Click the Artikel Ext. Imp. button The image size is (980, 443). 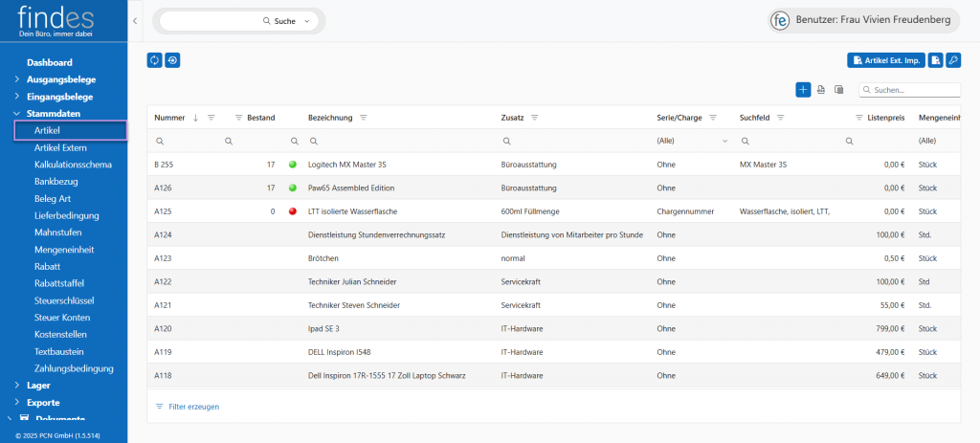tap(886, 60)
